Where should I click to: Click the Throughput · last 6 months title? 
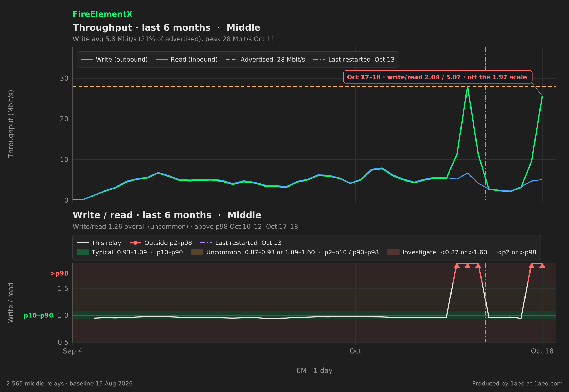click(166, 28)
